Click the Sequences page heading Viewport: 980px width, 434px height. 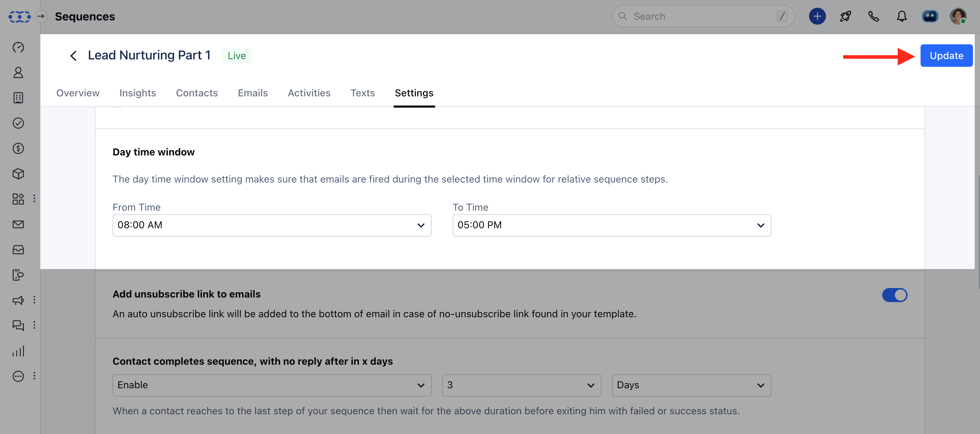(x=85, y=17)
